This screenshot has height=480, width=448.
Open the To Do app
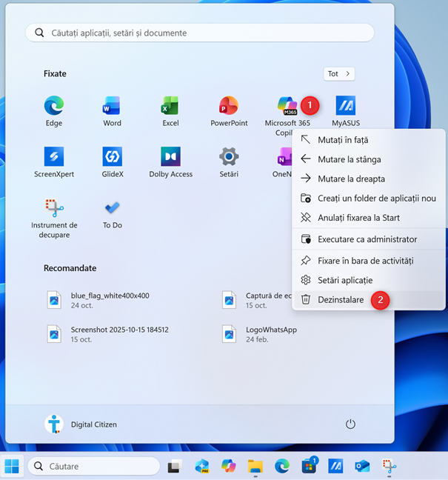(x=112, y=214)
